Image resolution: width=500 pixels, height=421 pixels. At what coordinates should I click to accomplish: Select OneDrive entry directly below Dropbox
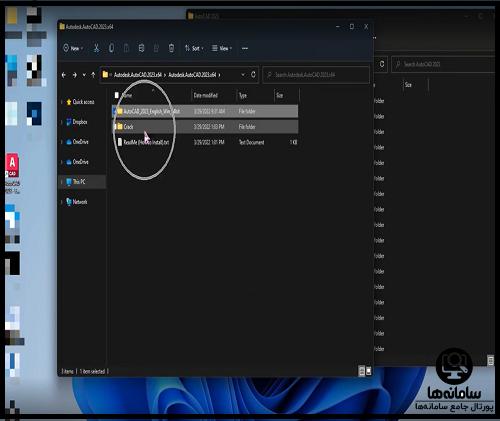pyautogui.click(x=80, y=142)
